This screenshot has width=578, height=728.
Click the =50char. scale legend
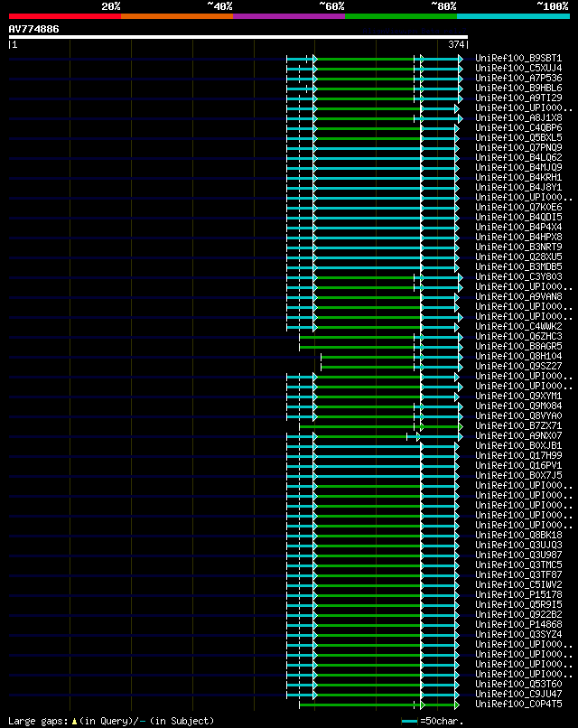(433, 721)
